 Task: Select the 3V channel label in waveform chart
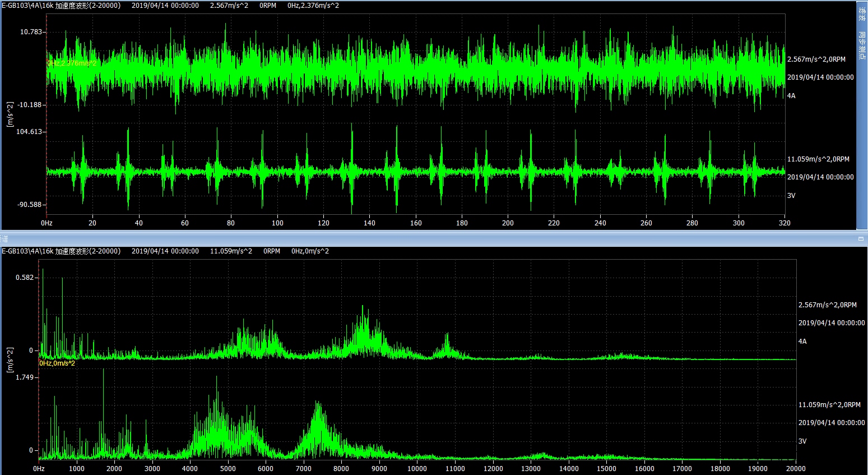[x=791, y=196]
